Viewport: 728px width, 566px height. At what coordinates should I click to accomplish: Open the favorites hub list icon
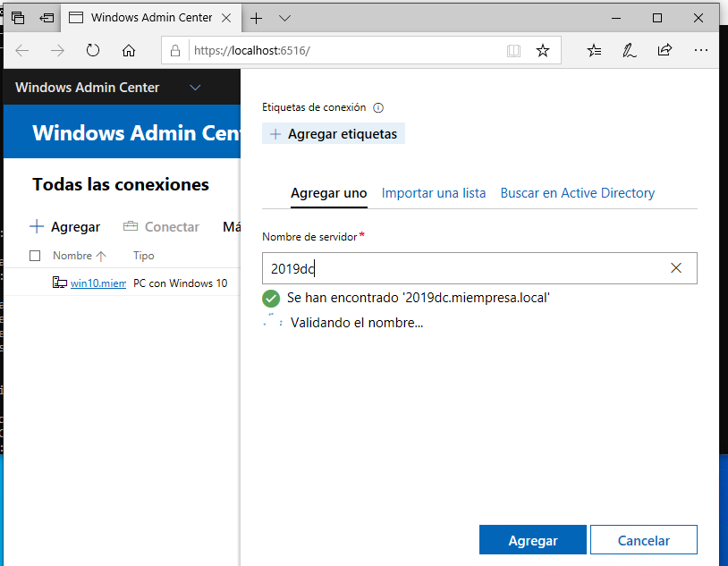point(595,51)
